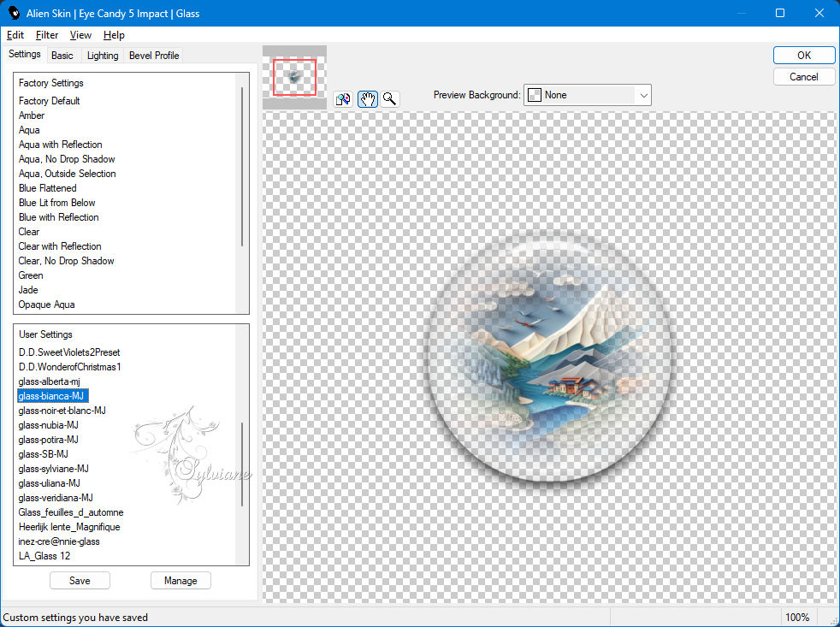The height and width of the screenshot is (627, 840).
Task: Maximize the Eye Candy window
Action: tap(780, 13)
